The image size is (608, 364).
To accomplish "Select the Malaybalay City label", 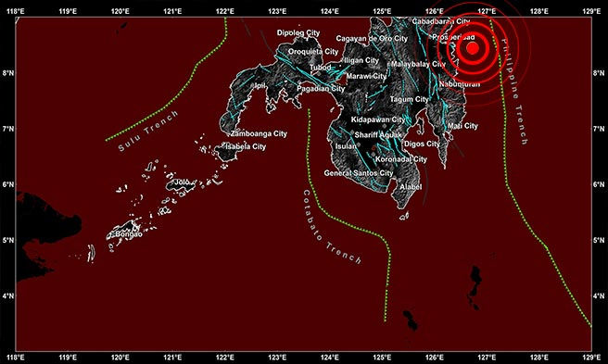I will (418, 64).
